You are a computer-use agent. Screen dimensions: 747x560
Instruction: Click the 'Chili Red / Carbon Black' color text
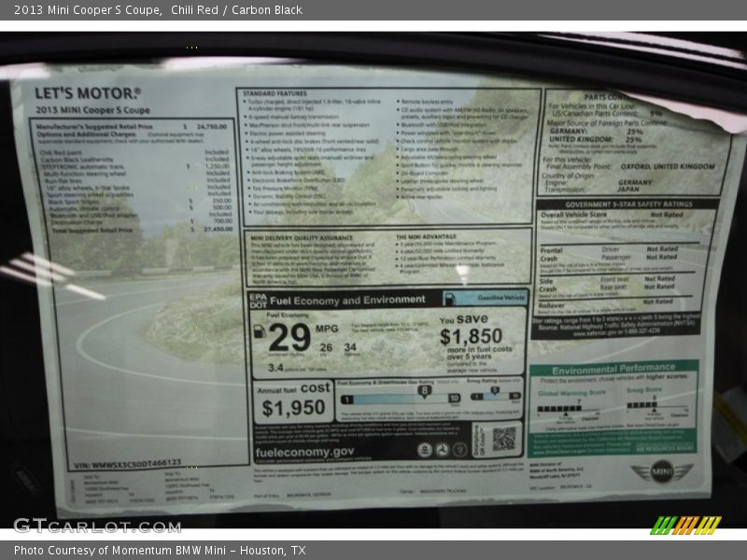click(237, 9)
